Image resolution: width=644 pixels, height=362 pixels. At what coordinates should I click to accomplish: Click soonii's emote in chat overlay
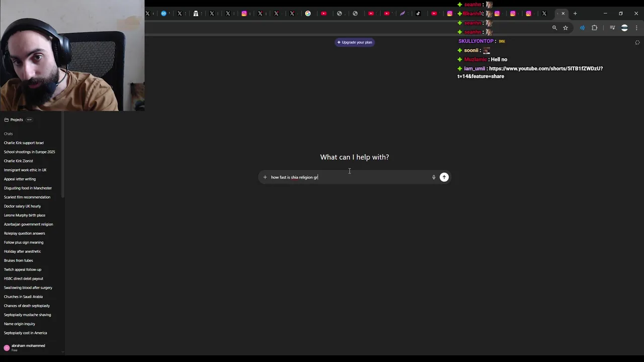(x=487, y=50)
